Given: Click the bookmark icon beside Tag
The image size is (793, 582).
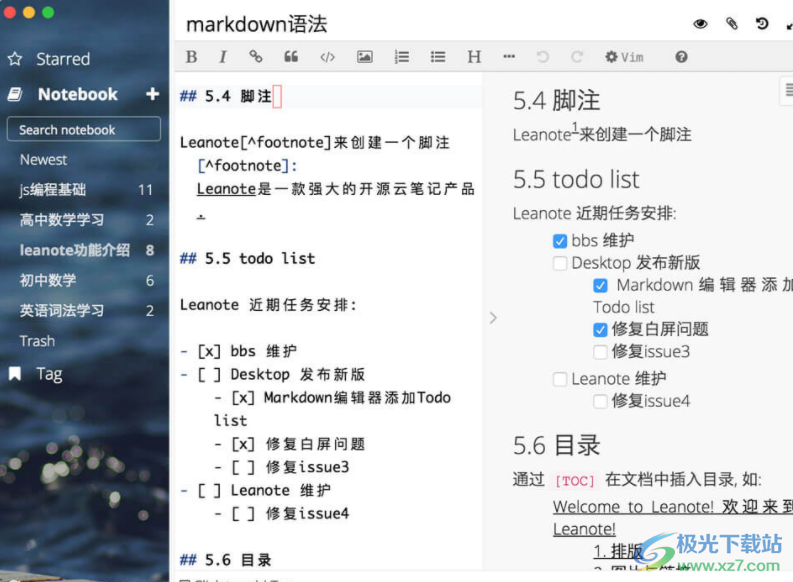Looking at the screenshot, I should (x=15, y=374).
